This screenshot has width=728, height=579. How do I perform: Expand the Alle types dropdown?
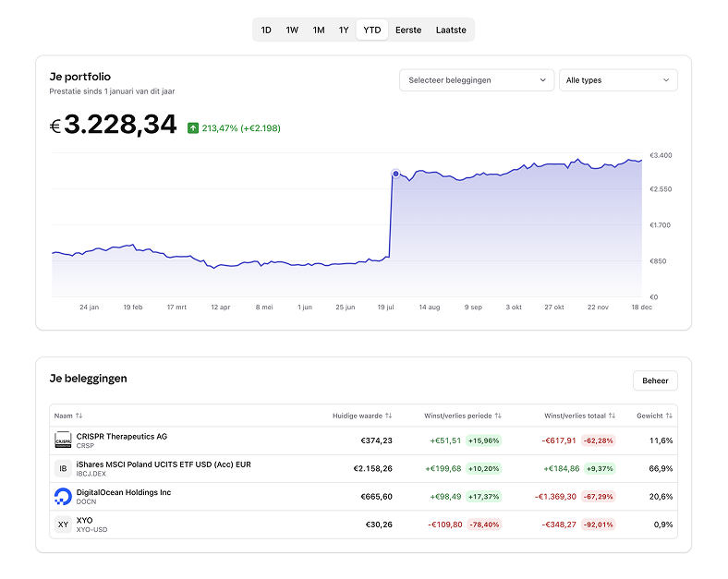(x=617, y=80)
